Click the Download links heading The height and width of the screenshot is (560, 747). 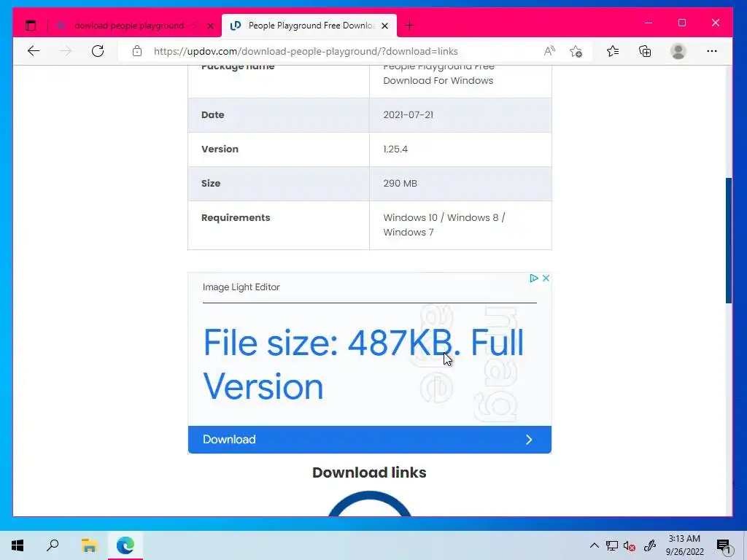[x=369, y=472]
